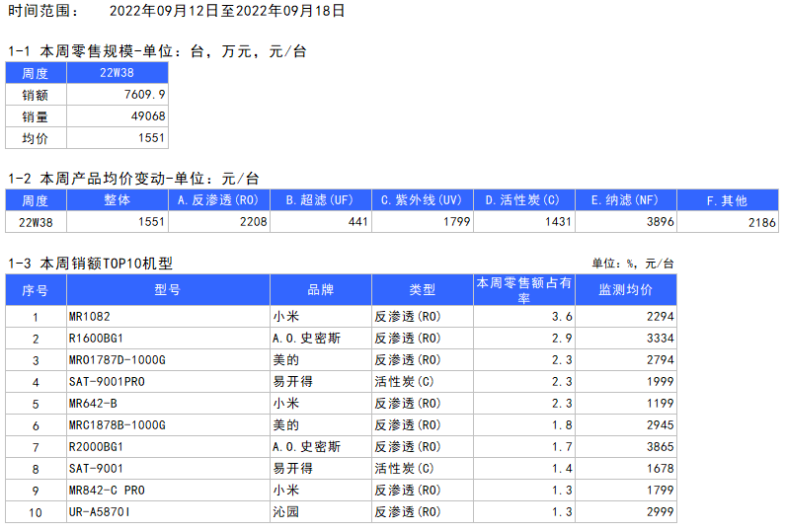Click the 序号 column header
786x532 pixels.
(x=36, y=289)
